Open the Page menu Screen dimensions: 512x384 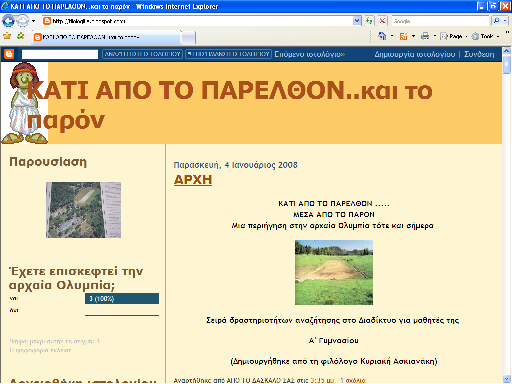pos(453,36)
